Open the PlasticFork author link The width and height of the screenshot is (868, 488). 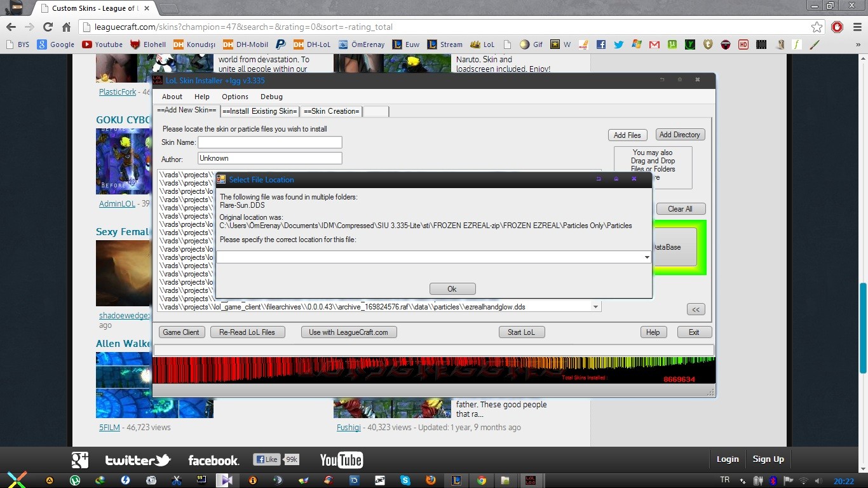[118, 92]
